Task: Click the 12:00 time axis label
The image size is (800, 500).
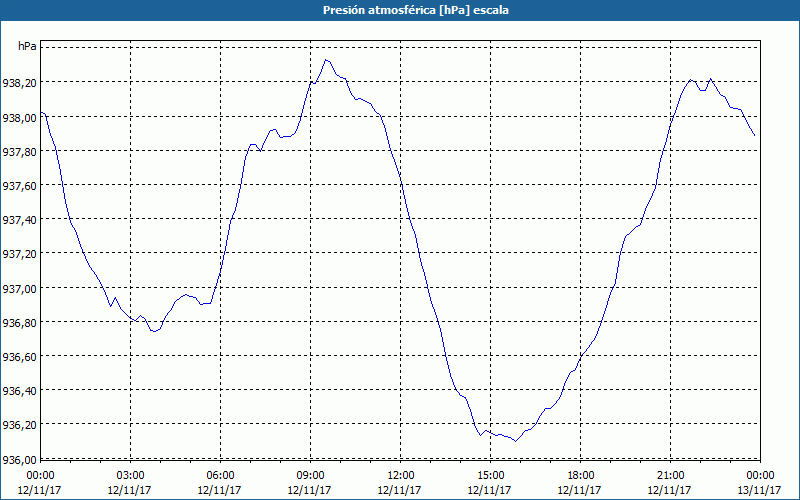Action: [401, 475]
